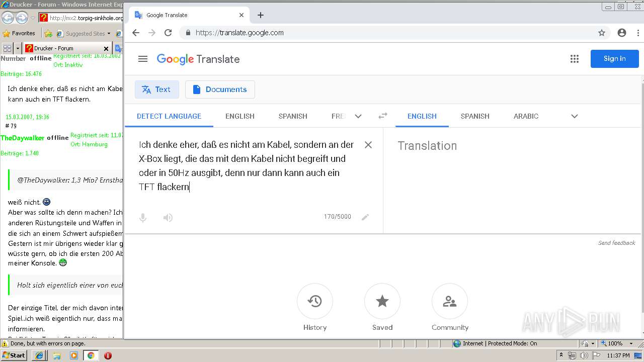Image resolution: width=644 pixels, height=362 pixels.
Task: Click the volume tray icon
Action: (584, 355)
